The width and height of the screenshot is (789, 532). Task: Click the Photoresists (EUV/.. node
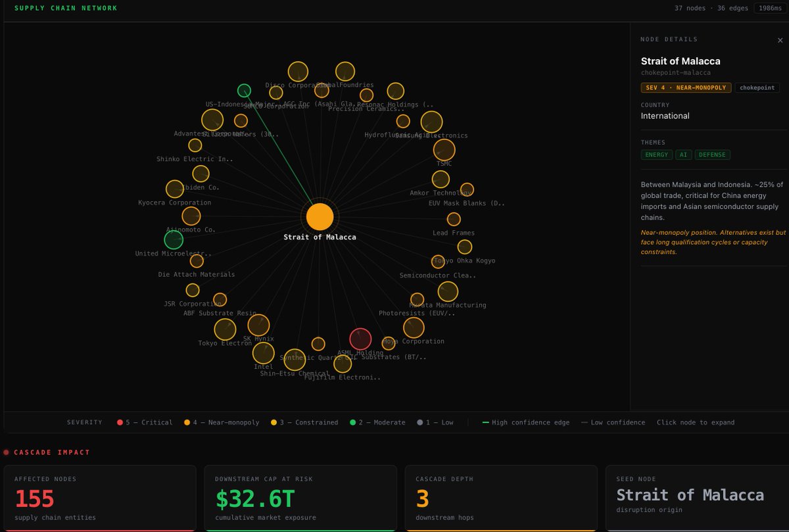(x=417, y=300)
